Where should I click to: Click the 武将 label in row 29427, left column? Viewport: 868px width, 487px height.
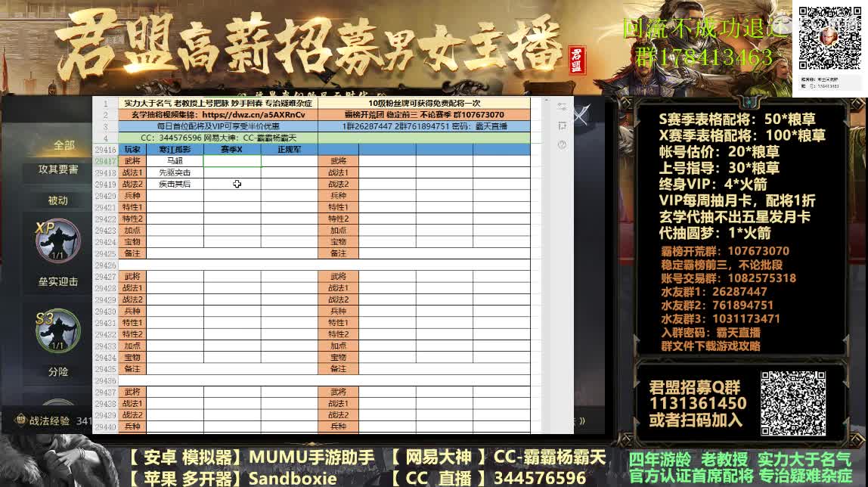pos(132,277)
